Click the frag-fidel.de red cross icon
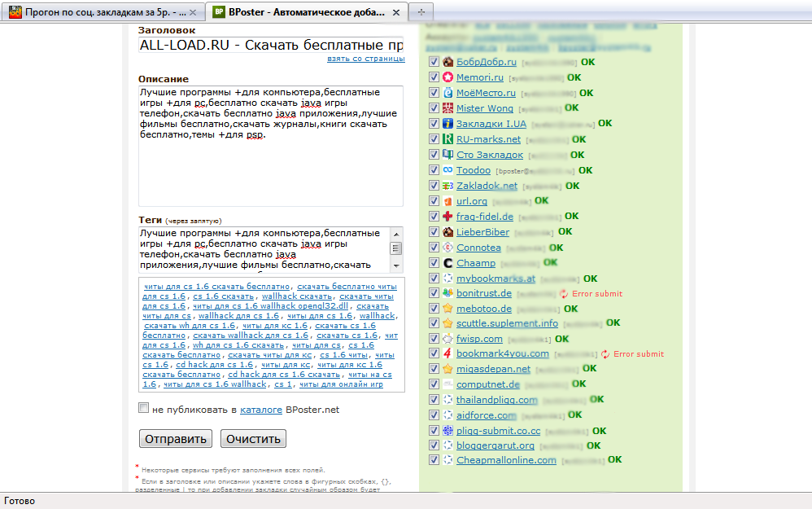The height and width of the screenshot is (509, 812). pyautogui.click(x=448, y=216)
